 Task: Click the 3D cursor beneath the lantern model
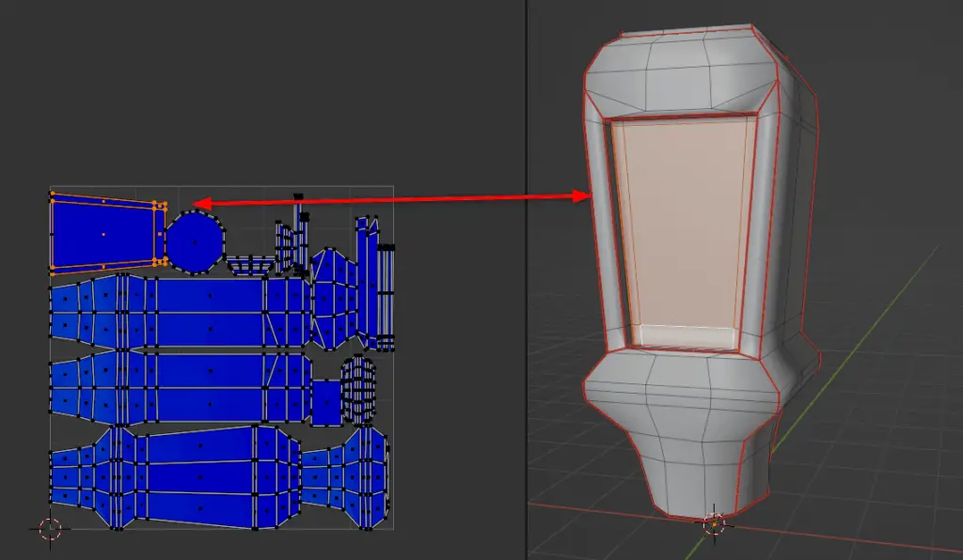714,525
